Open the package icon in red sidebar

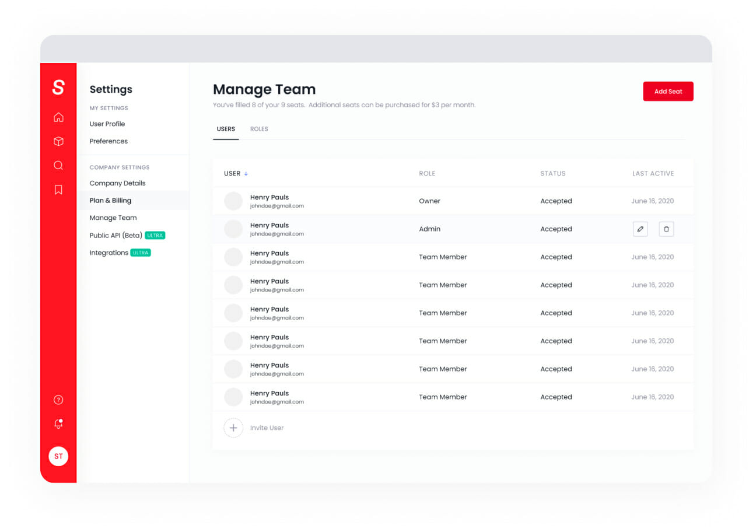tap(58, 141)
